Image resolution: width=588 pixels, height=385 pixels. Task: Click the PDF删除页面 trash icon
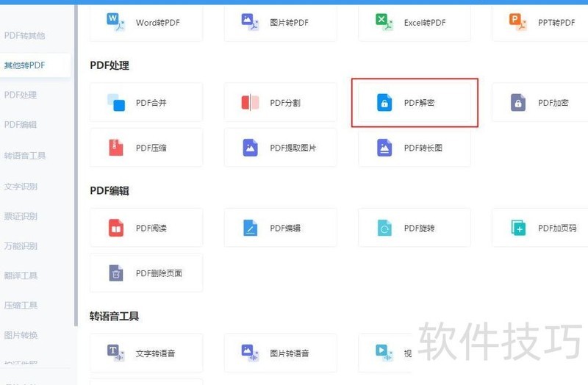(x=116, y=273)
